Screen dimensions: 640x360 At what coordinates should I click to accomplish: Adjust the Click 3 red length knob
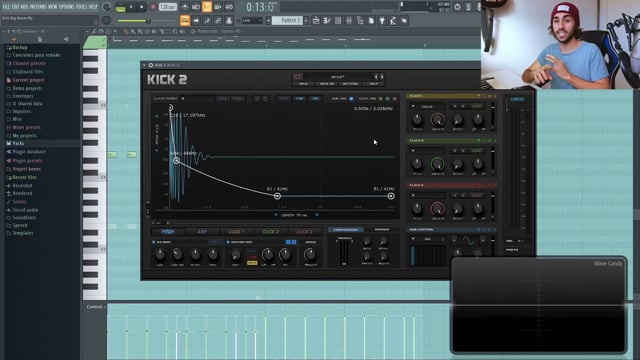pyautogui.click(x=437, y=209)
